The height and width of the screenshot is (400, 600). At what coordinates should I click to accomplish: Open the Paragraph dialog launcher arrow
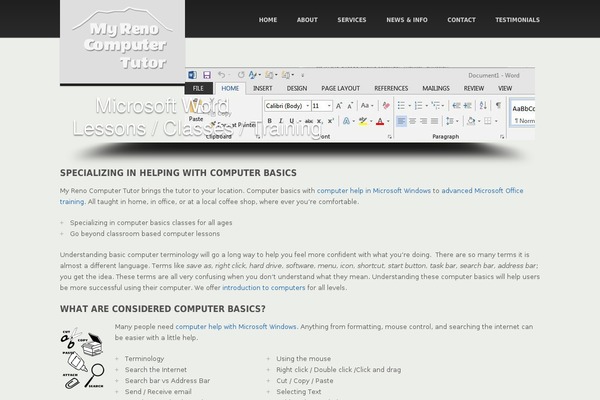point(502,137)
